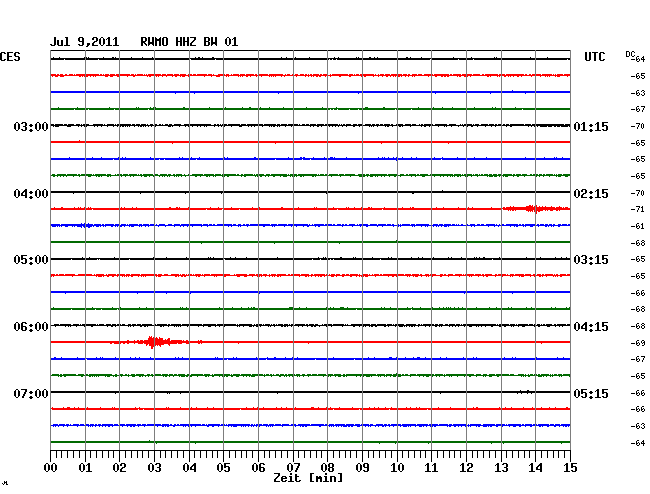The width and height of the screenshot is (650, 494).
Task: Click the "09" minute axis label
Action: point(362,468)
